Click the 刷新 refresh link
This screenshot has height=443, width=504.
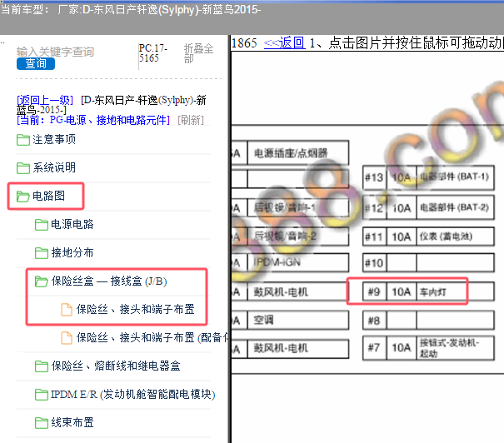click(191, 120)
